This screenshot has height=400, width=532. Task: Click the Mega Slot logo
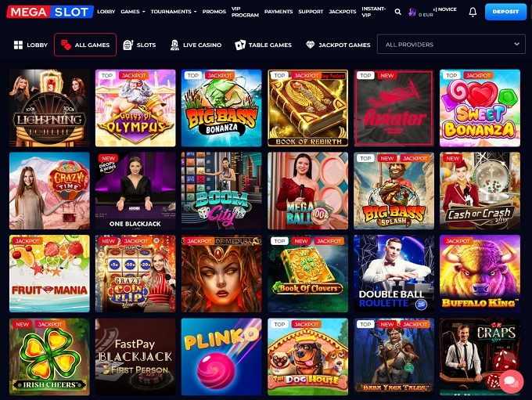(x=50, y=12)
